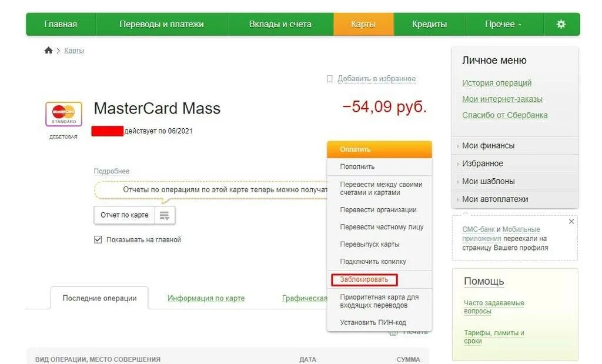Screen dimensions: 602x364
Task: Open report options list icon beside Отчет по карте
Action: point(165,215)
